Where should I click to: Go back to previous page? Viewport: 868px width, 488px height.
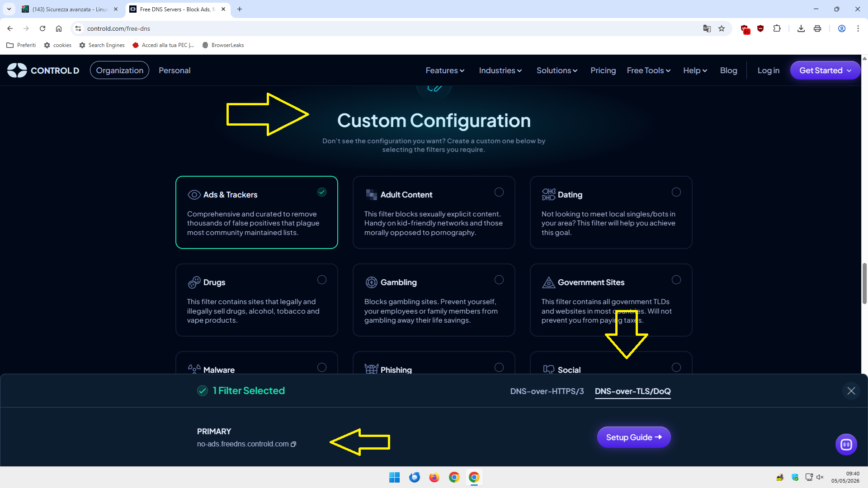click(x=10, y=28)
